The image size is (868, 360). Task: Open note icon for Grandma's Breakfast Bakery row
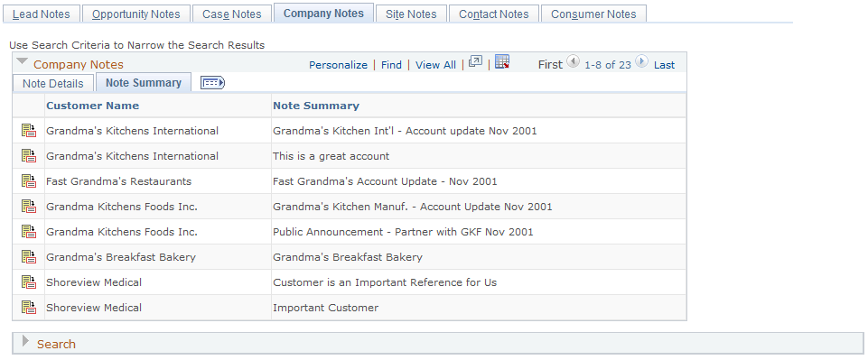[x=29, y=257]
